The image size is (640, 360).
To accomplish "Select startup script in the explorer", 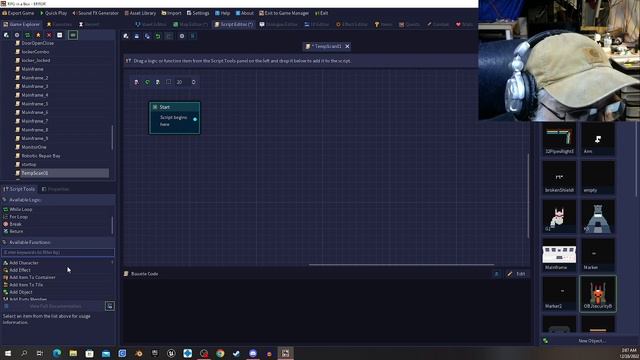I will tap(29, 164).
